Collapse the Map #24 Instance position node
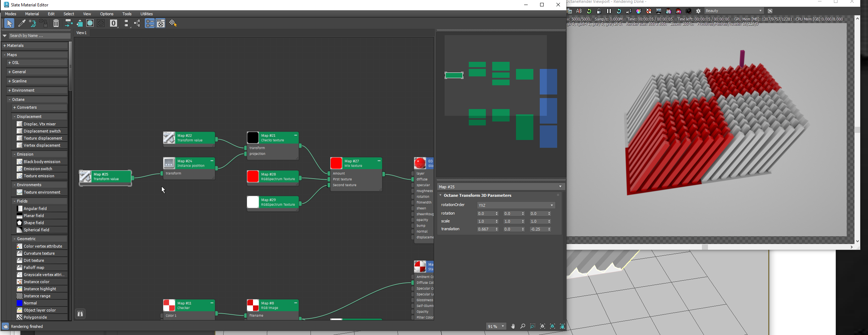The width and height of the screenshot is (868, 335). 212,161
